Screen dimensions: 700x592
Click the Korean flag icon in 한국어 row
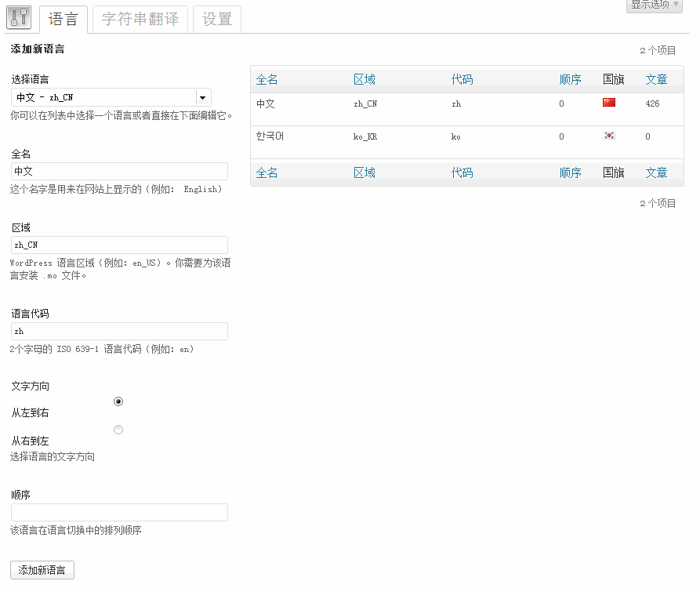tap(608, 136)
